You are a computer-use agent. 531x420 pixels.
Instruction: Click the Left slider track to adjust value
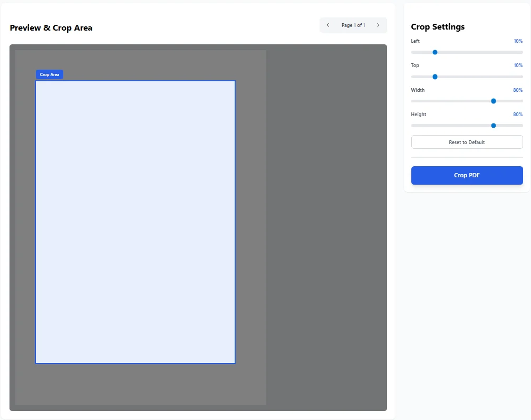475,52
